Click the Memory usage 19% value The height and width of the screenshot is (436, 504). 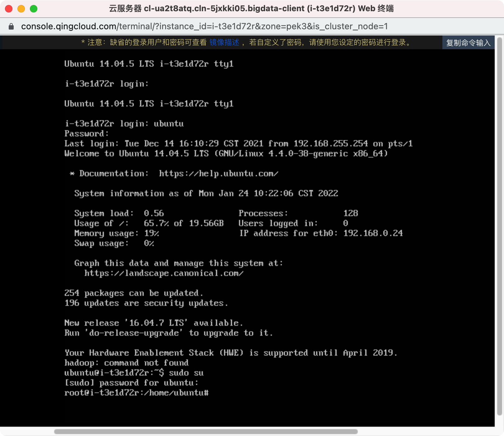coord(152,233)
